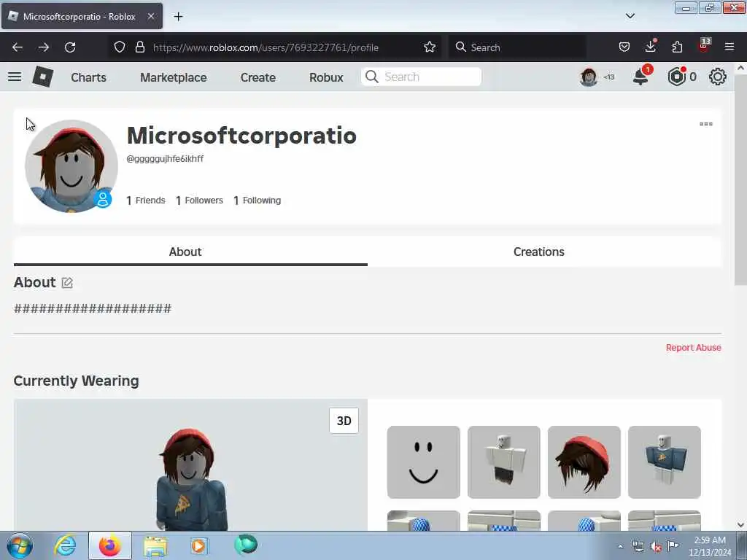Screen dimensions: 747x560
Task: Click the Firefox address bar URL
Action: point(266,47)
